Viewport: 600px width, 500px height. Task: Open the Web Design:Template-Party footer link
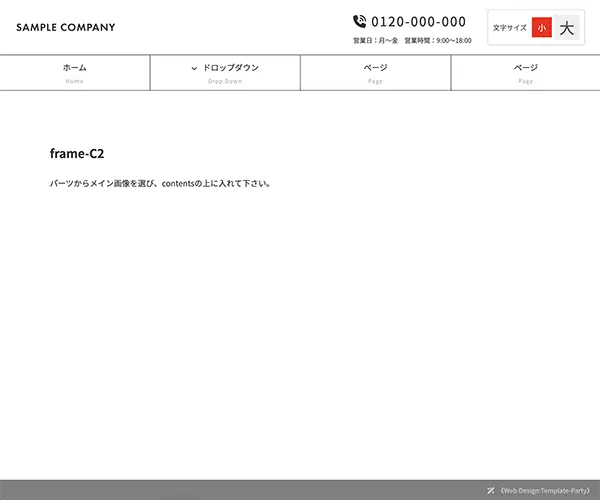pyautogui.click(x=545, y=491)
